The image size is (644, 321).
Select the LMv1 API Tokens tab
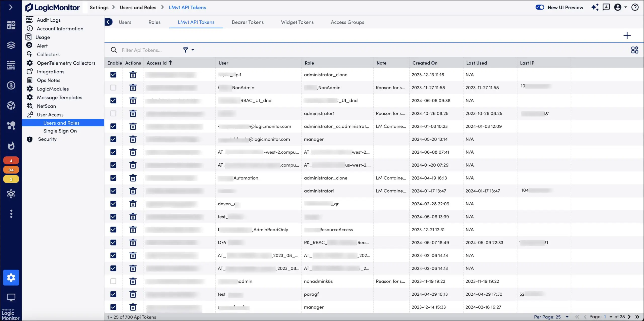pos(196,22)
